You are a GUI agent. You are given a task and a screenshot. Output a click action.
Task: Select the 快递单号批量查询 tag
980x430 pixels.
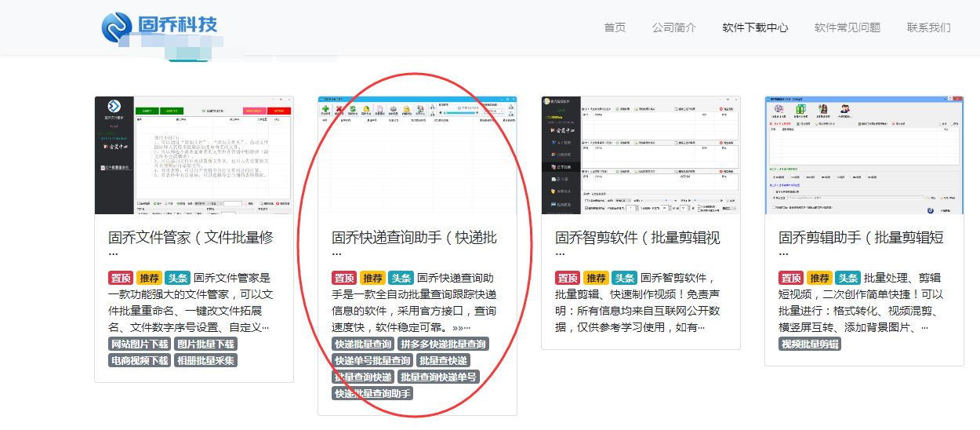(372, 360)
